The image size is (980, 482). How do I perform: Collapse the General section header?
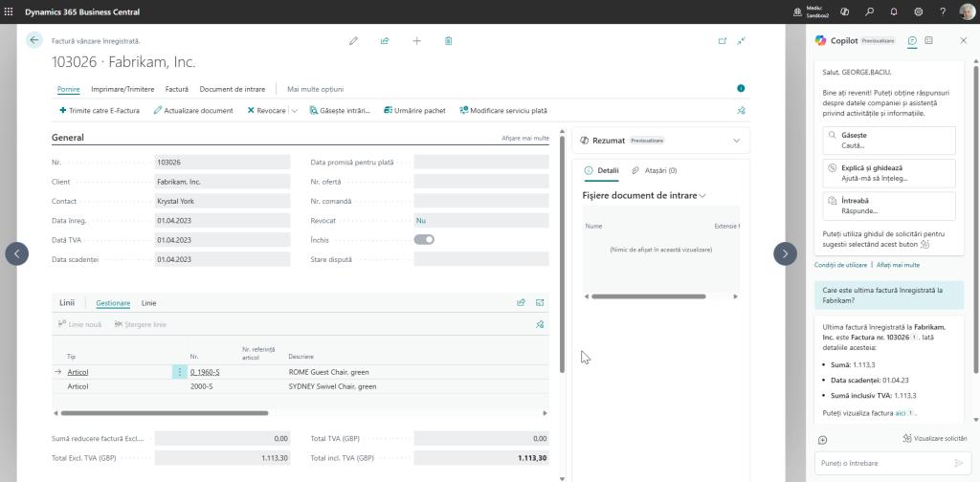coord(68,138)
